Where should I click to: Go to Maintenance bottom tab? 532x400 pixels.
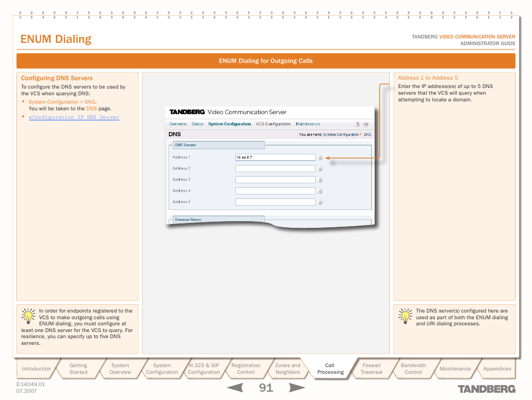[x=455, y=369]
